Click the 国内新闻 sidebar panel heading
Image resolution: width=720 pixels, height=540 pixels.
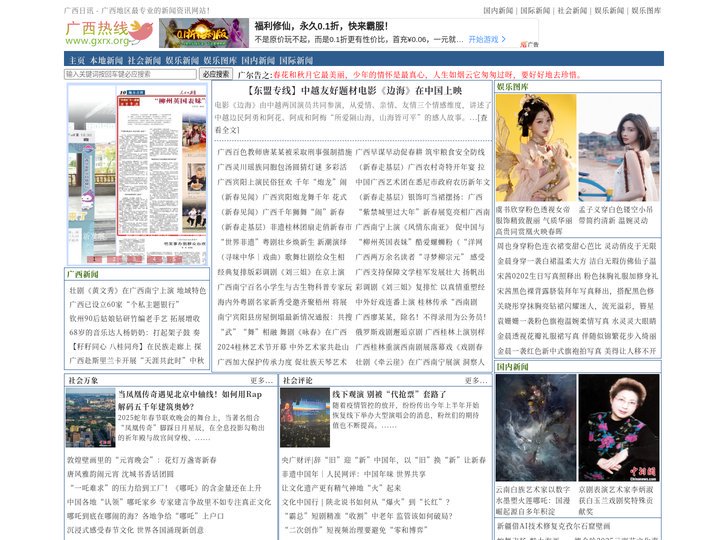click(512, 367)
